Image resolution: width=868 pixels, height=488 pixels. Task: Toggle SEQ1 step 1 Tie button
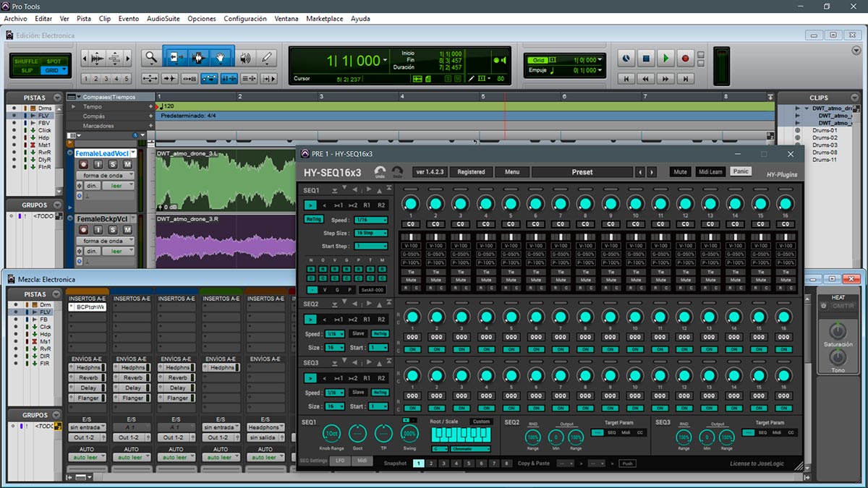click(410, 273)
